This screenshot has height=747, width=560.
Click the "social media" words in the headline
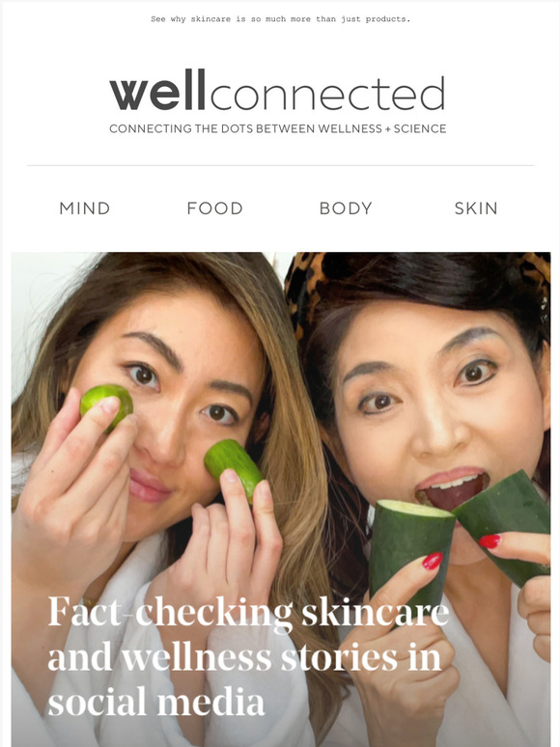(156, 703)
